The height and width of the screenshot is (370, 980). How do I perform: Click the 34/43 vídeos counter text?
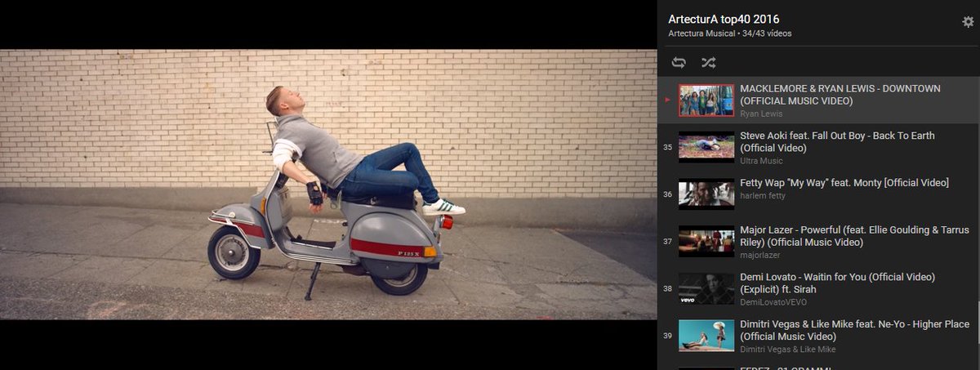767,33
